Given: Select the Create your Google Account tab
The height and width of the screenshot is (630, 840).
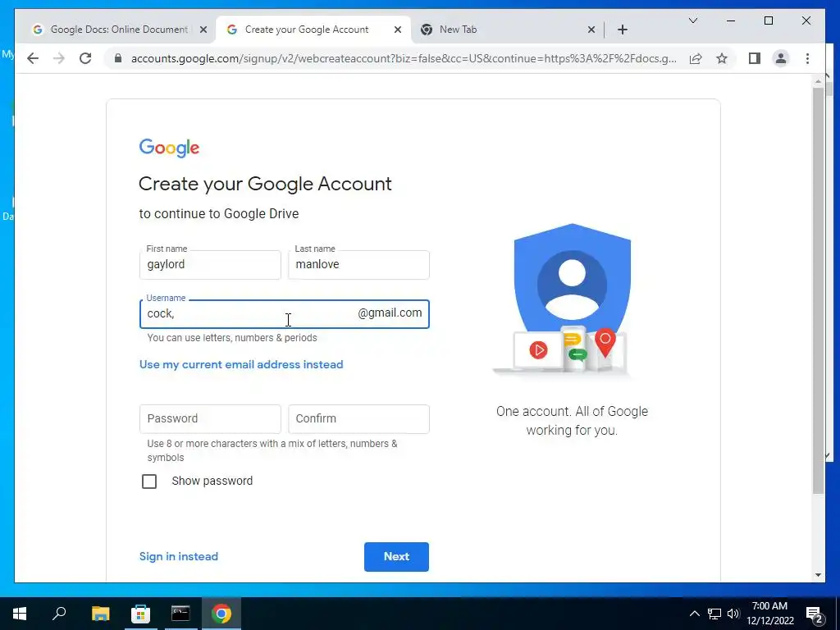Looking at the screenshot, I should (313, 30).
